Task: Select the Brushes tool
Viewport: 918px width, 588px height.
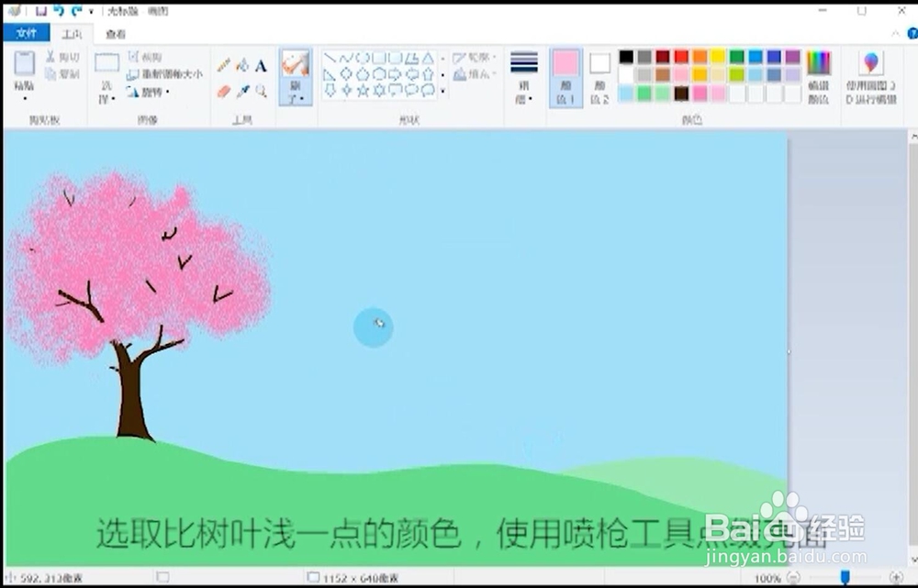Action: click(294, 72)
